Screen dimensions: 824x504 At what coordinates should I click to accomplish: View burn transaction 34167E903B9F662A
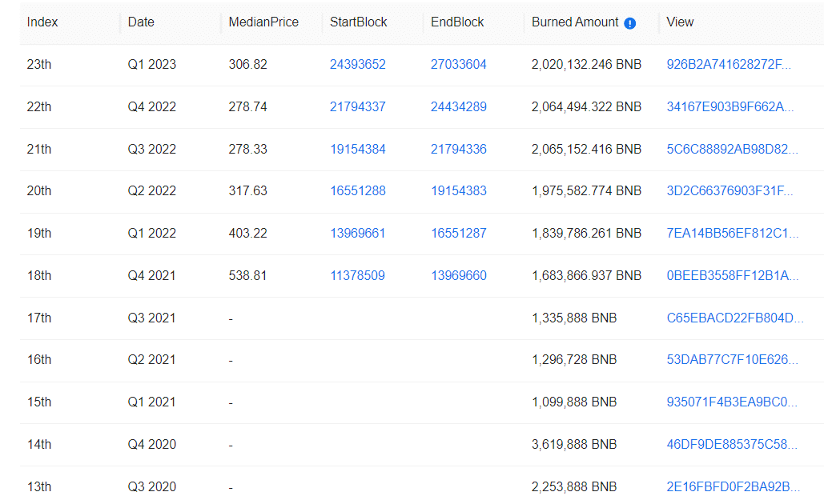(x=730, y=107)
